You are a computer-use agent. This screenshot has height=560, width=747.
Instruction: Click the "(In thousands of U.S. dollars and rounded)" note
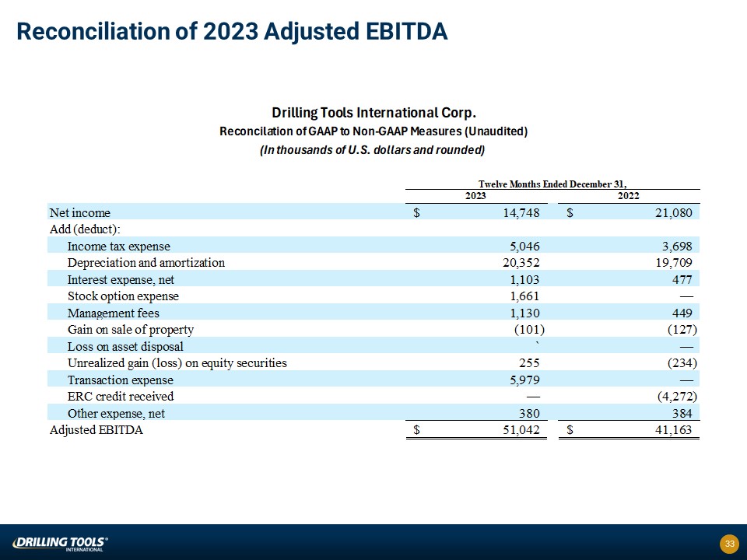[372, 150]
